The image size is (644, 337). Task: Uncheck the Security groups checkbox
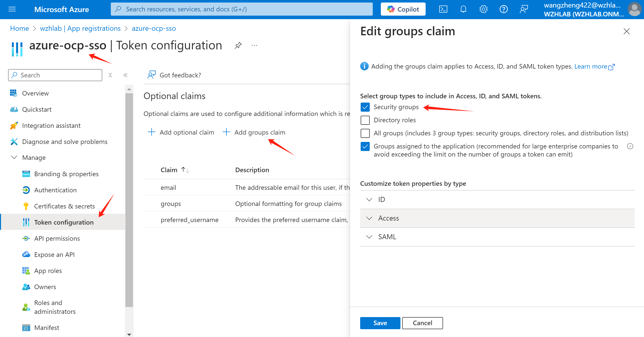point(365,107)
